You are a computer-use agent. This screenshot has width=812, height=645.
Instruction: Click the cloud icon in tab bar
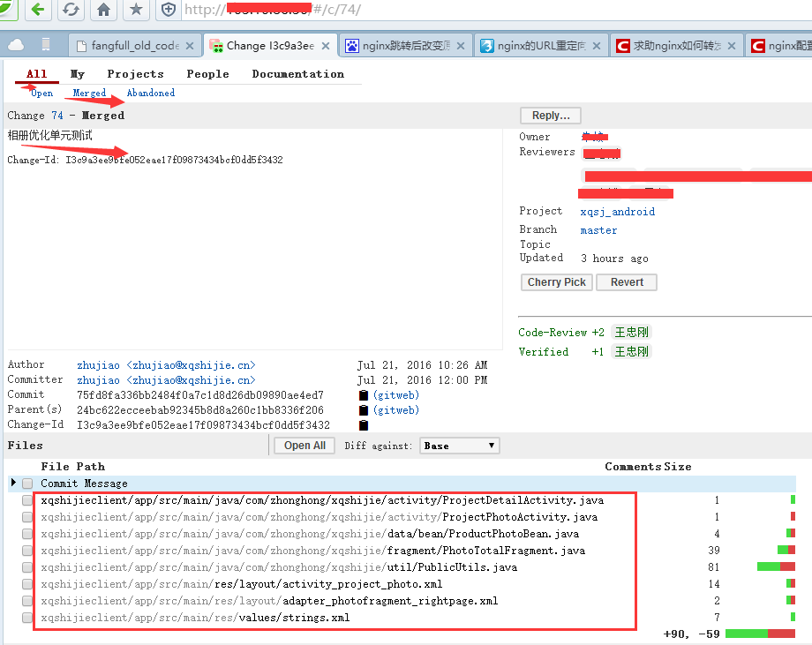click(16, 45)
